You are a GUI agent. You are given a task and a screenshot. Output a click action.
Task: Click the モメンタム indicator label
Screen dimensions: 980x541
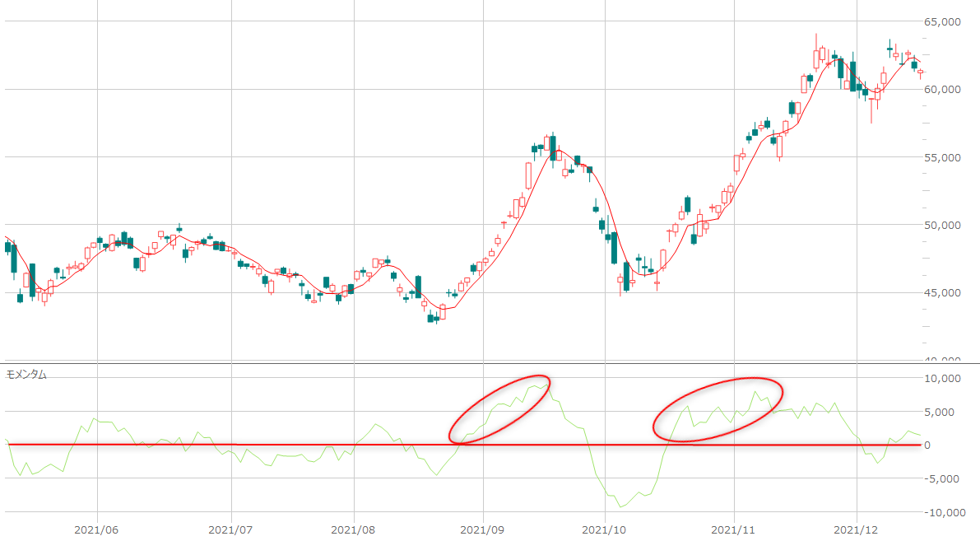pos(26,375)
